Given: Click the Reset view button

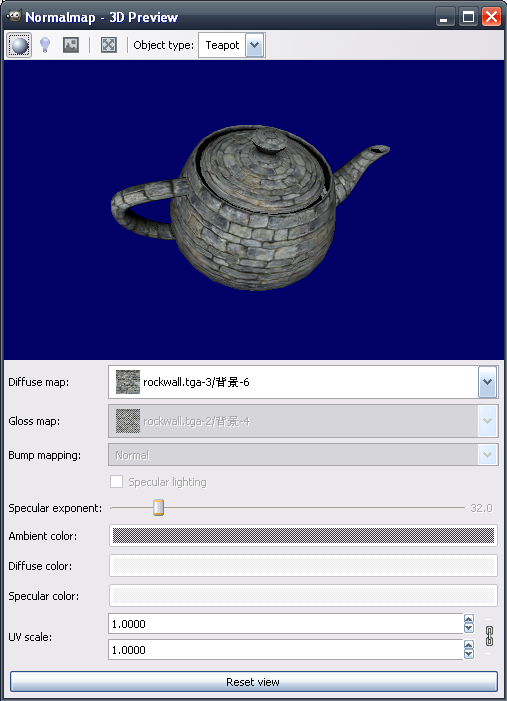Looking at the screenshot, I should click(254, 682).
